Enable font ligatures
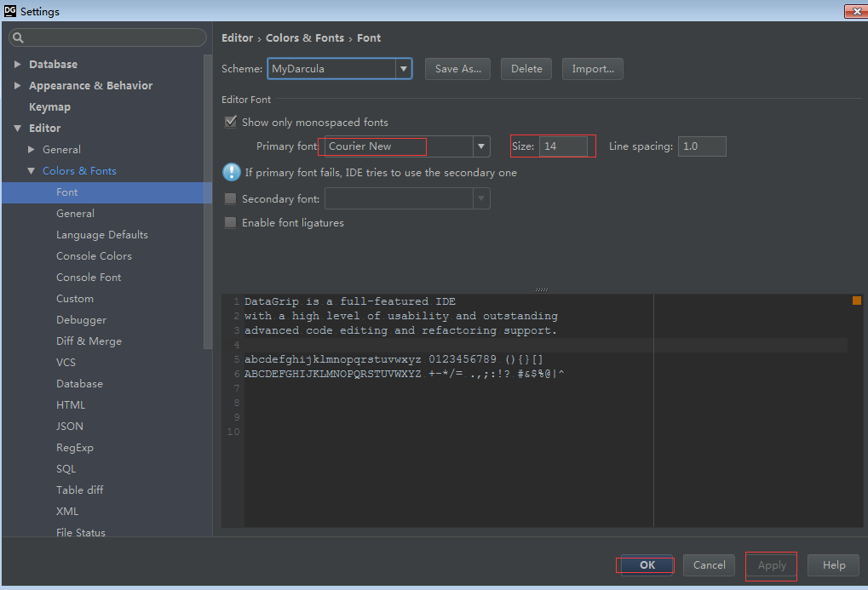Image resolution: width=868 pixels, height=590 pixels. click(230, 223)
